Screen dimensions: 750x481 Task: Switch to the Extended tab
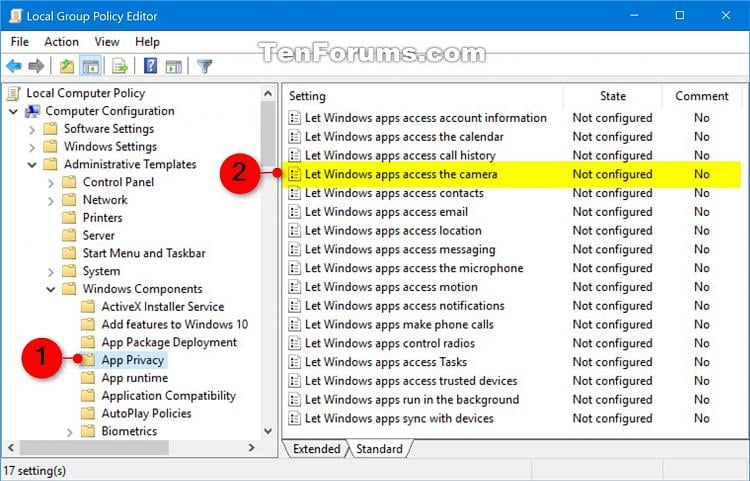point(316,449)
